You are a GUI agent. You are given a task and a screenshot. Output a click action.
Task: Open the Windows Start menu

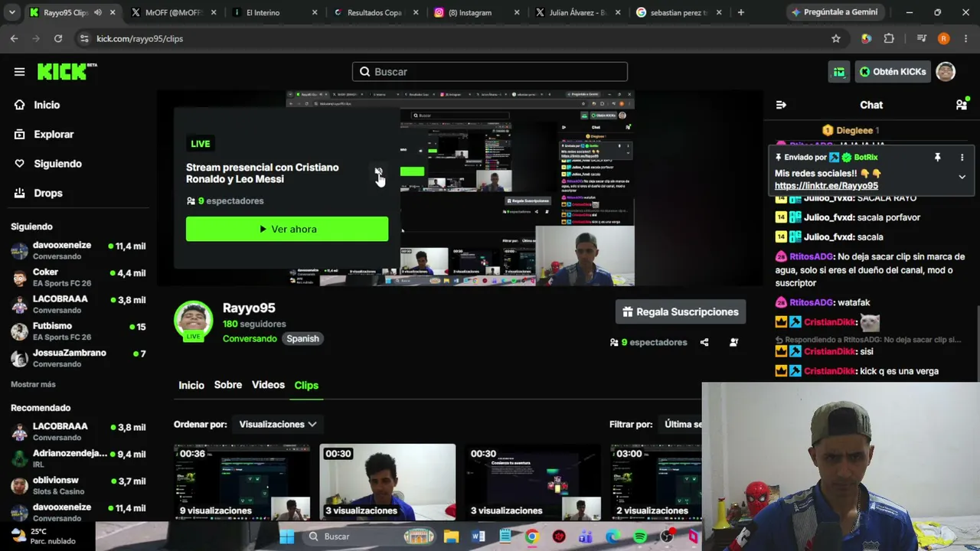(287, 536)
